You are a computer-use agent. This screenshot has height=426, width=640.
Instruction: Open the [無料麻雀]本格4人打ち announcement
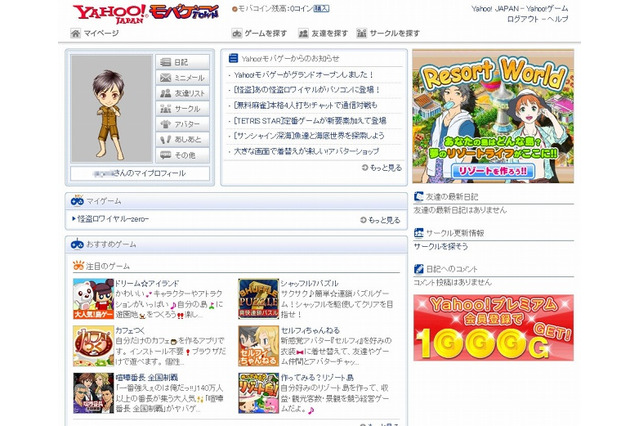(x=305, y=105)
